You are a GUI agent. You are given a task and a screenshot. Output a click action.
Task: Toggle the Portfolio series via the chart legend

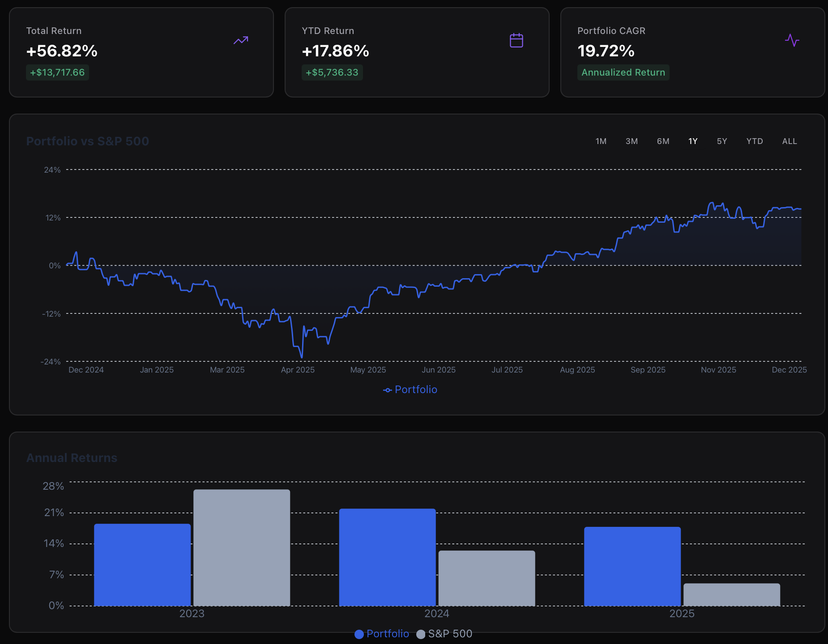pos(410,390)
